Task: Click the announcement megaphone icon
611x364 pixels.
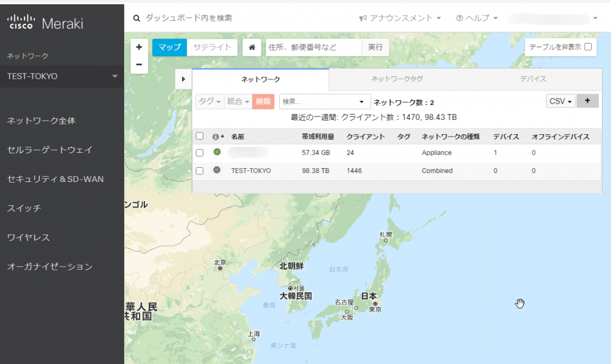Action: 363,18
